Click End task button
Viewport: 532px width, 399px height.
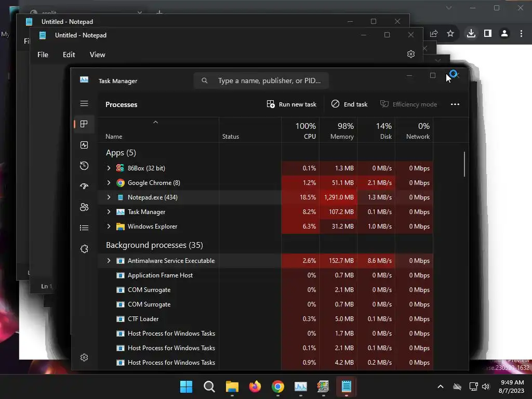(x=350, y=104)
